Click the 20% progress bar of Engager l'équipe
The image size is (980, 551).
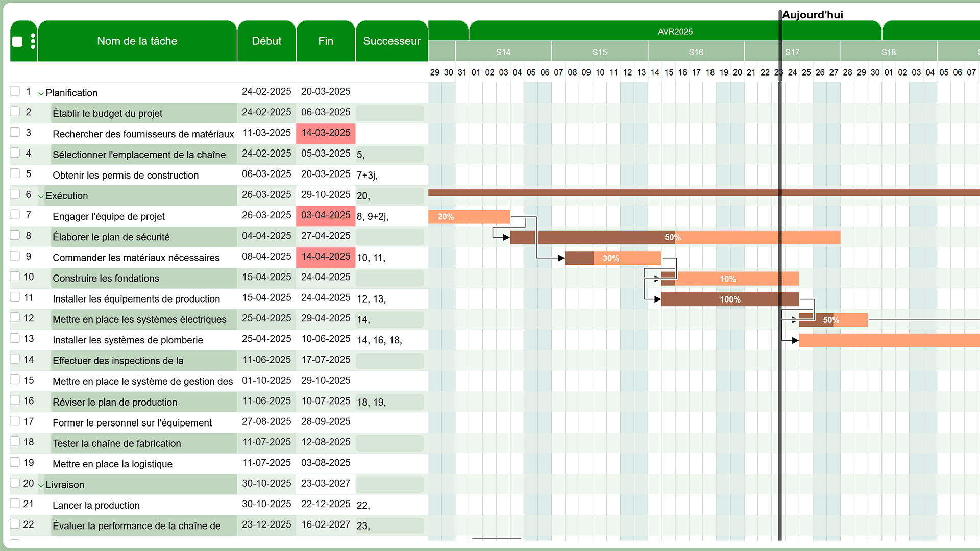tap(469, 217)
